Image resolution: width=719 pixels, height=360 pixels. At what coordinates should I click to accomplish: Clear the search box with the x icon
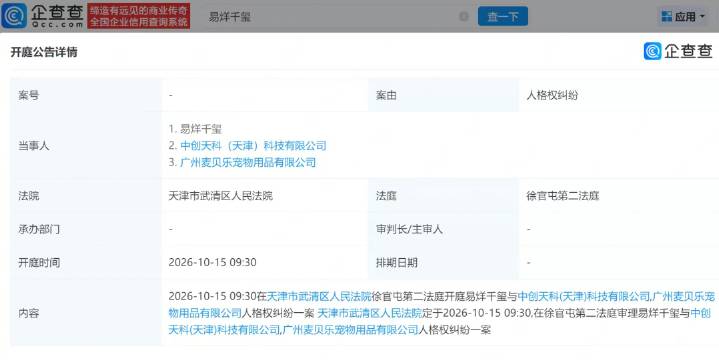[x=464, y=17]
